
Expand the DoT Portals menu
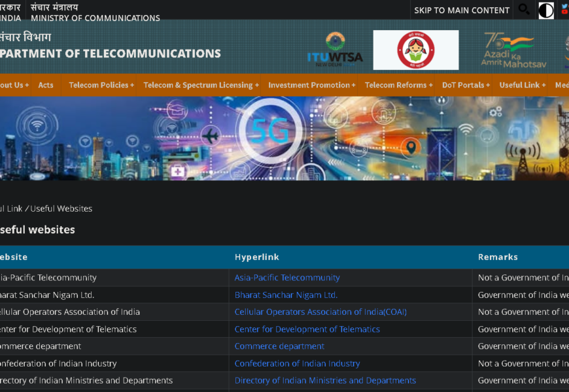coord(466,85)
